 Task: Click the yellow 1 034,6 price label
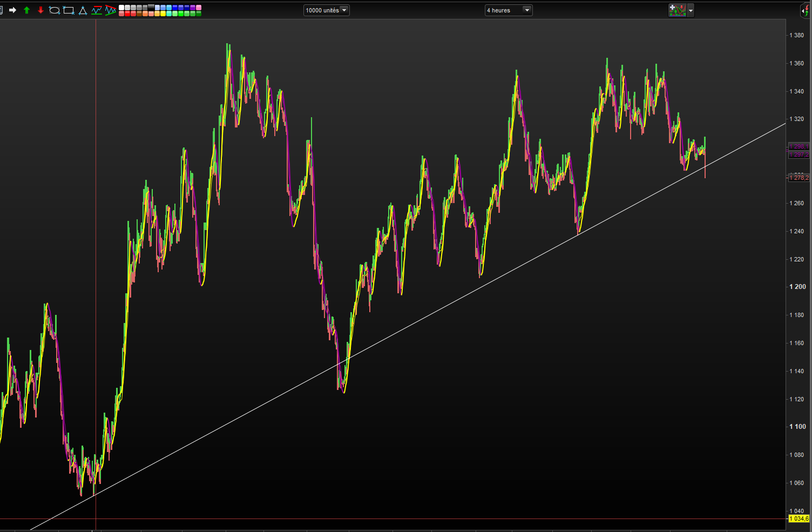tap(799, 518)
